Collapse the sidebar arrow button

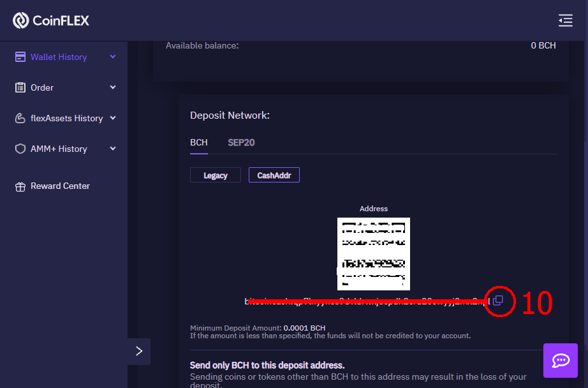coord(139,351)
